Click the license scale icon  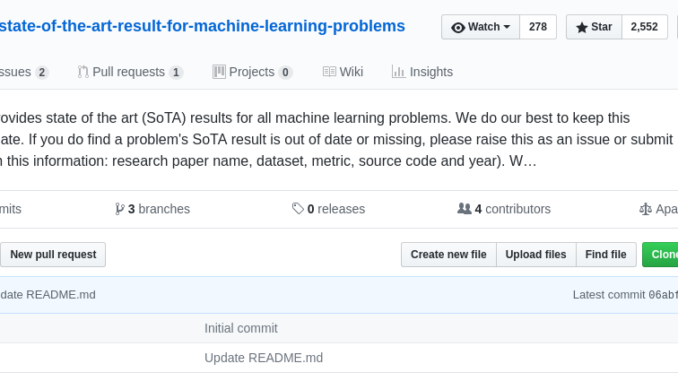coord(645,209)
